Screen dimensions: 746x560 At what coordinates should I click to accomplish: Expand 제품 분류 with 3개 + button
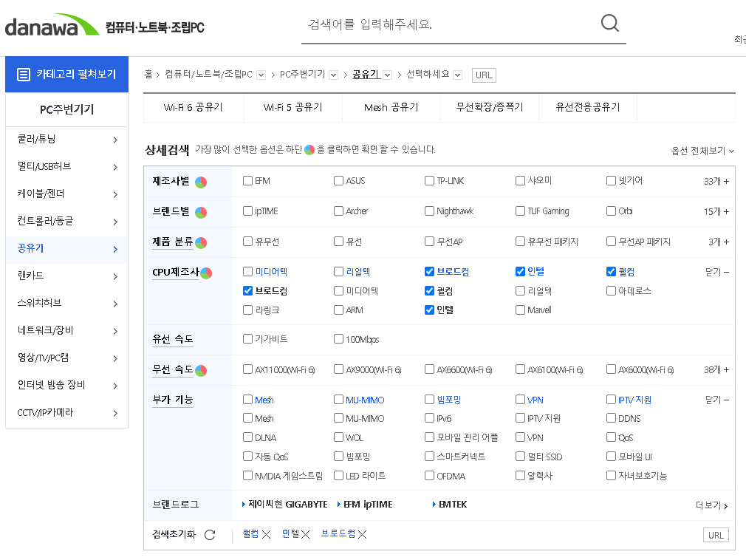click(719, 242)
